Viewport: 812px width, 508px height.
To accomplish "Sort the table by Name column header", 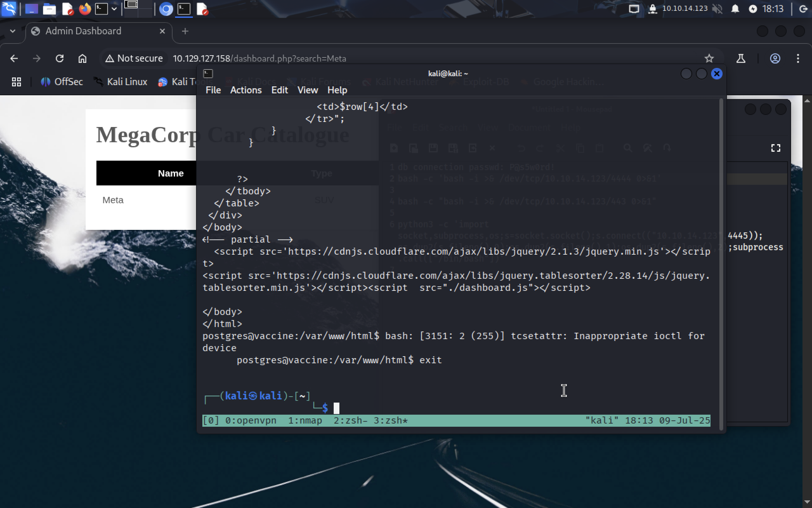I will click(x=170, y=173).
